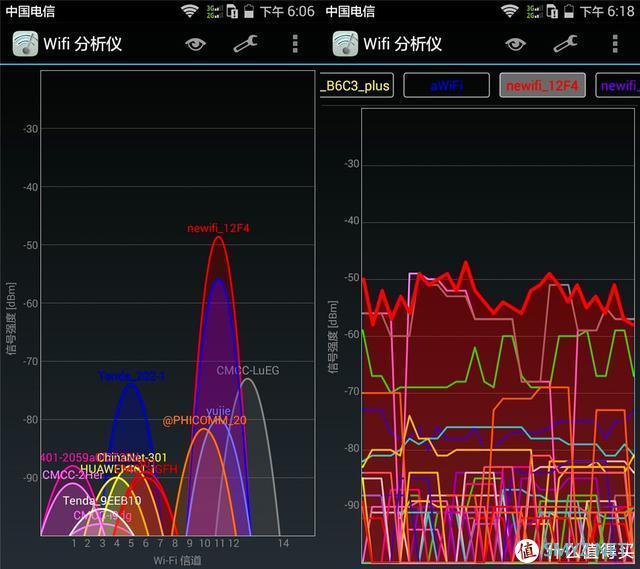Toggle the newifi_12F4 network filter chip
640x569 pixels.
(x=542, y=85)
